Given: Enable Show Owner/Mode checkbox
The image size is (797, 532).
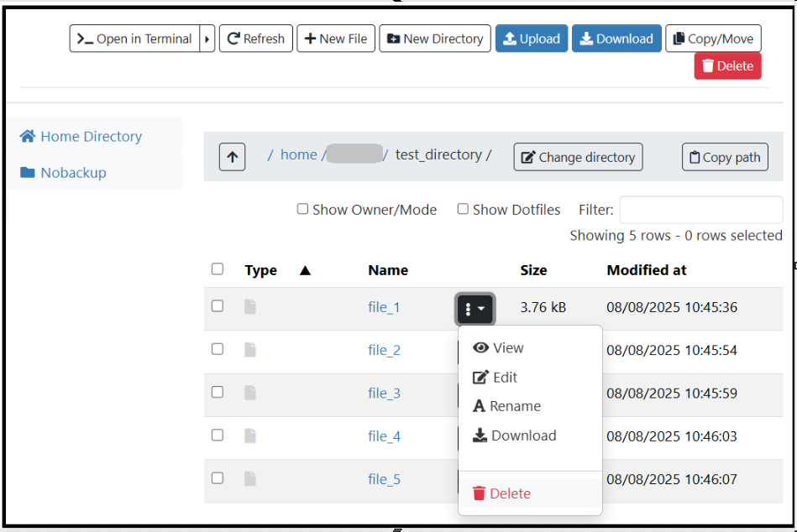Looking at the screenshot, I should tap(303, 209).
